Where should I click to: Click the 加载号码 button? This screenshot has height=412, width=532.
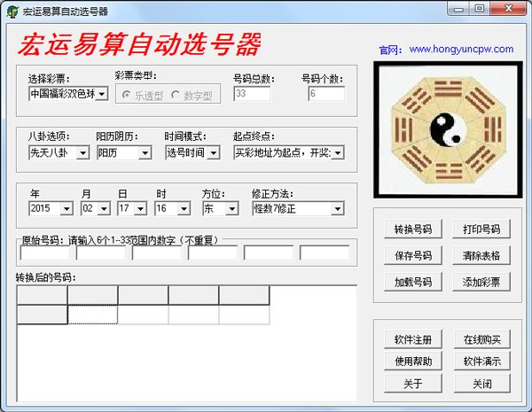pos(413,282)
